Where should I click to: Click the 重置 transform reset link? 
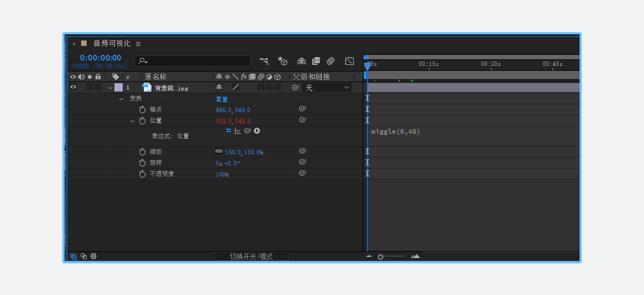coord(222,99)
